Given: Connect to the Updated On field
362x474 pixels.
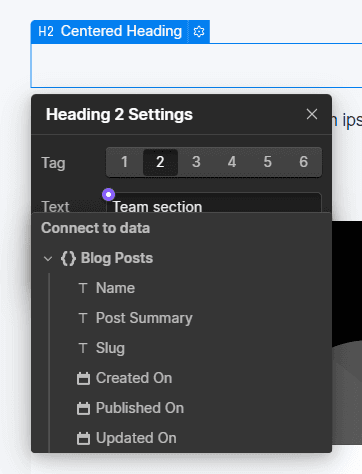Looking at the screenshot, I should click(136, 438).
